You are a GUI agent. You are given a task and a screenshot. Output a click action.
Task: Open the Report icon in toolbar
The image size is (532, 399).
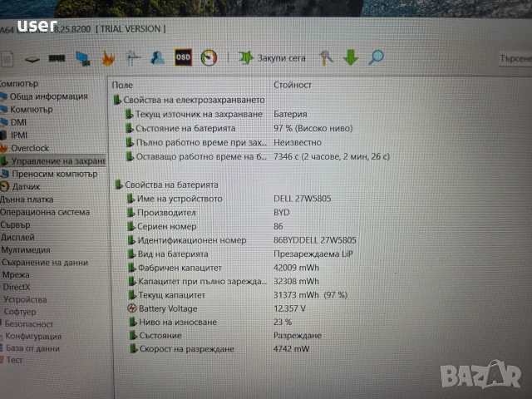coord(7,59)
